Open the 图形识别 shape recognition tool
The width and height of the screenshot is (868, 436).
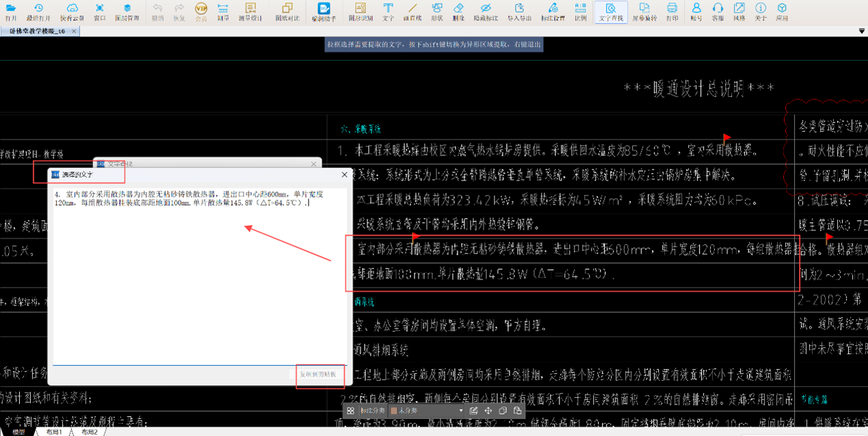click(360, 11)
